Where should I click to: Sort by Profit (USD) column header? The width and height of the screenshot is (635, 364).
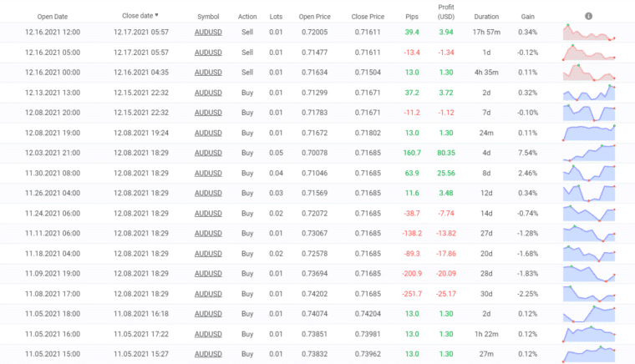(445, 12)
